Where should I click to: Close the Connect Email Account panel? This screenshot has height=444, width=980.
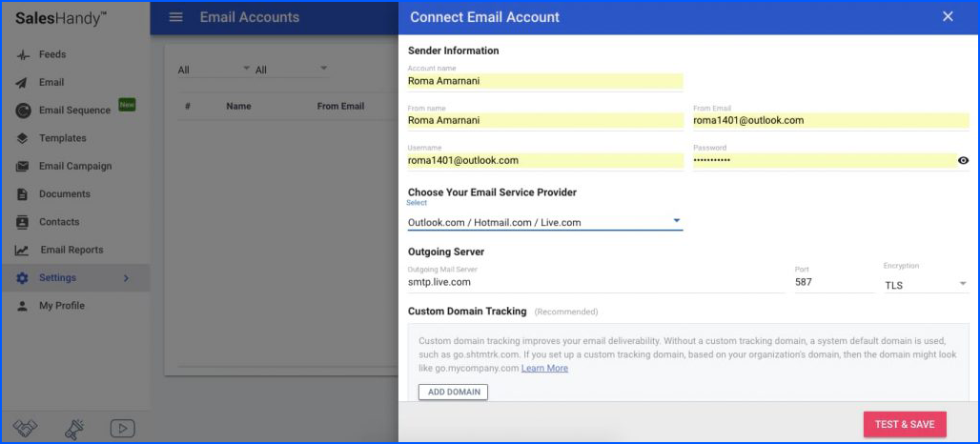click(948, 17)
